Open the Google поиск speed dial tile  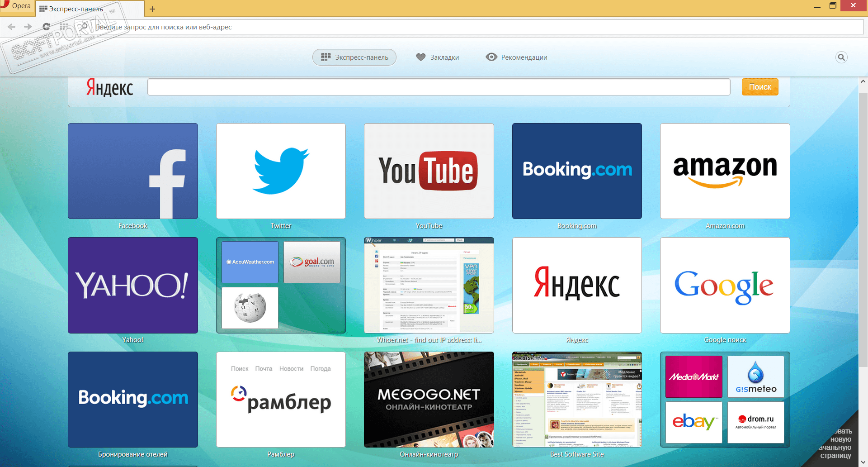[x=725, y=285]
